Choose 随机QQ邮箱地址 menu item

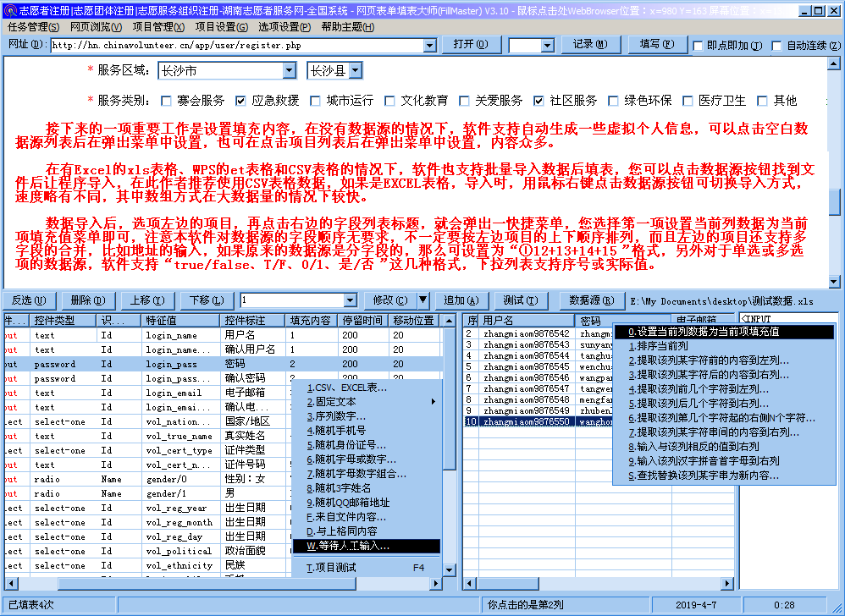click(x=367, y=503)
